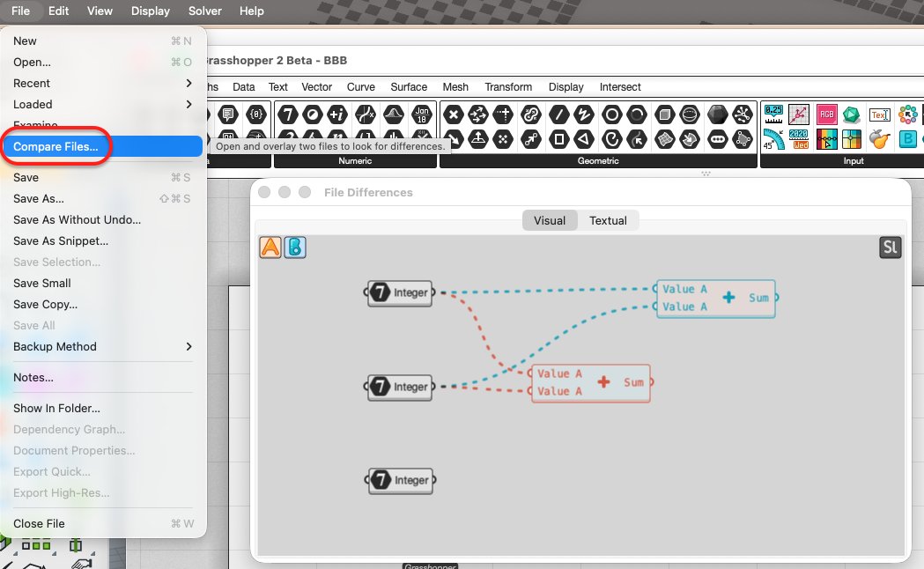Image resolution: width=924 pixels, height=569 pixels.
Task: Expand the Backup Method submenu
Action: (x=102, y=346)
